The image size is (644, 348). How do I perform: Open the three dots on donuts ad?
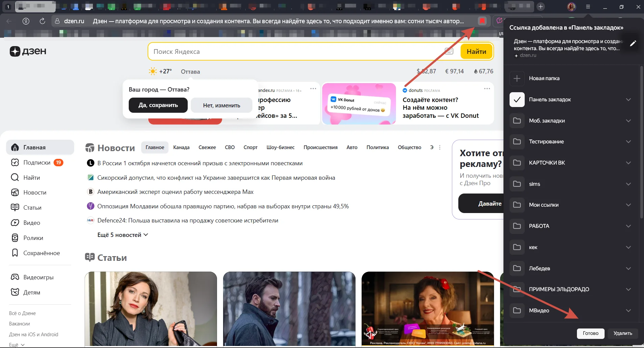click(487, 89)
